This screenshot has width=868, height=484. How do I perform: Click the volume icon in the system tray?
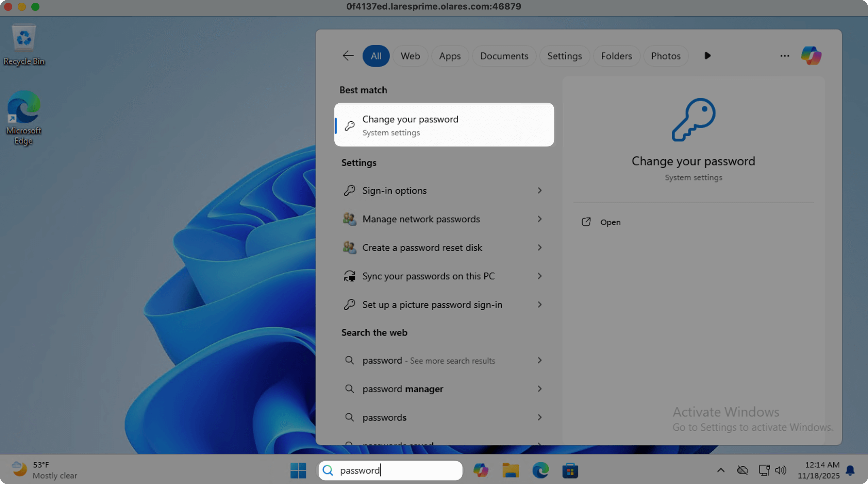point(781,470)
